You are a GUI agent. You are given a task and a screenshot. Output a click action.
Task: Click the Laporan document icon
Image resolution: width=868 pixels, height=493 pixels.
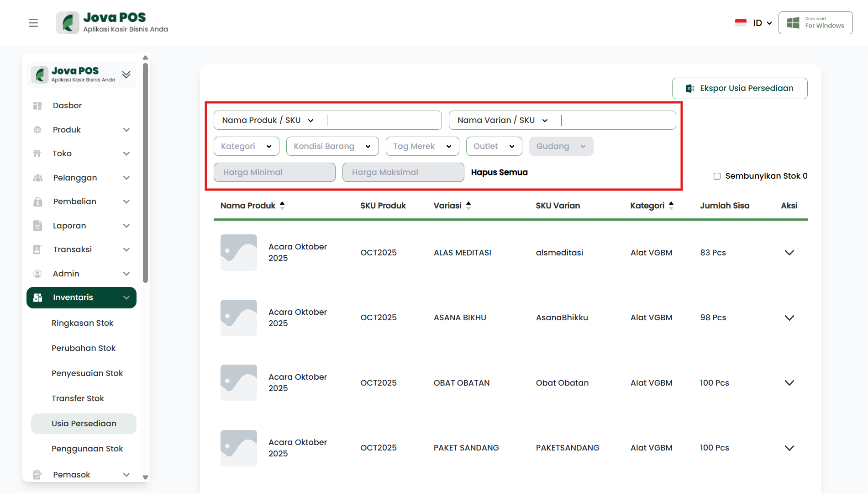pos(37,226)
